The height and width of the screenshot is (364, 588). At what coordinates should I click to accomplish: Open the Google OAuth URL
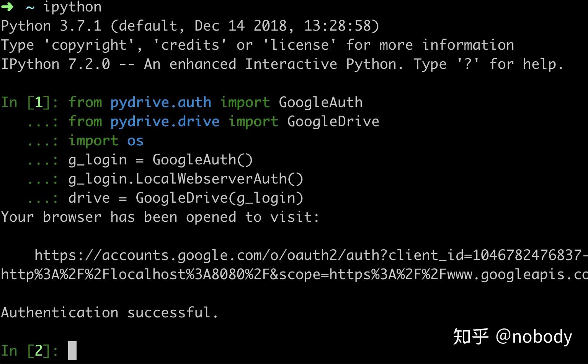coord(268,255)
